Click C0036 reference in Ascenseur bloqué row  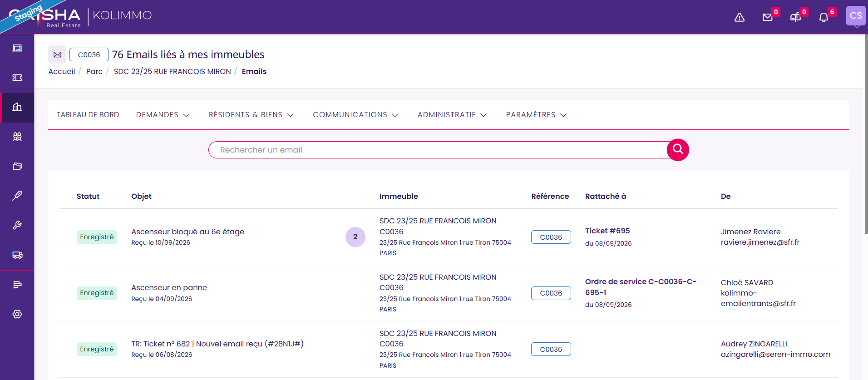(x=551, y=237)
